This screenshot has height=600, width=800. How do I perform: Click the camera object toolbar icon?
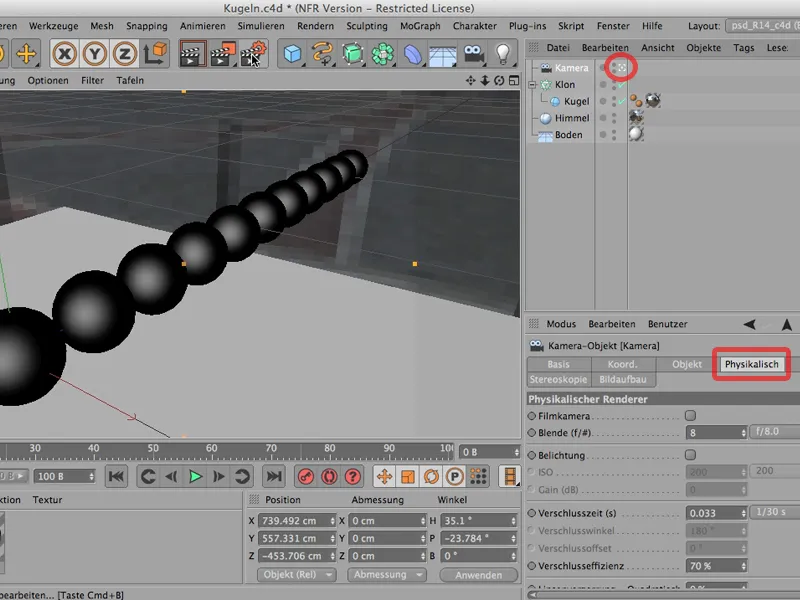(x=474, y=54)
